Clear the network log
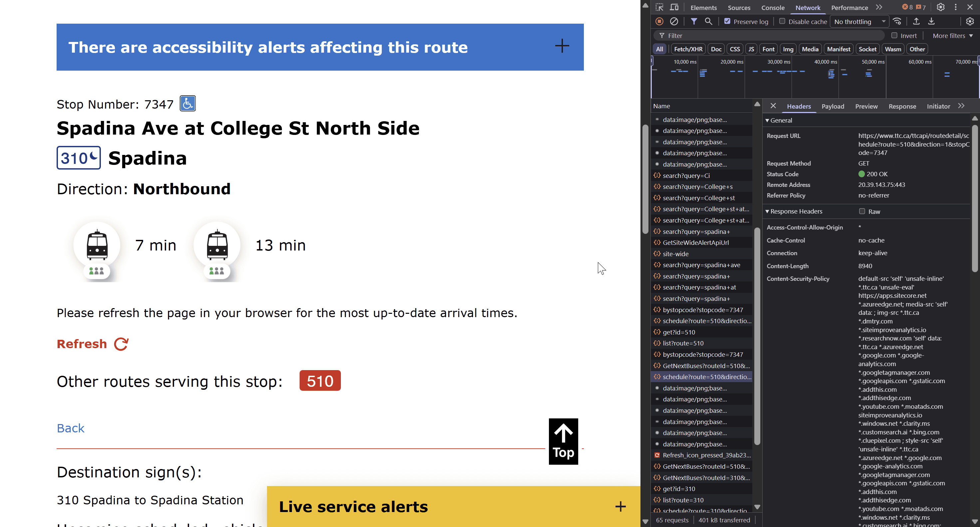980x527 pixels. [674, 21]
